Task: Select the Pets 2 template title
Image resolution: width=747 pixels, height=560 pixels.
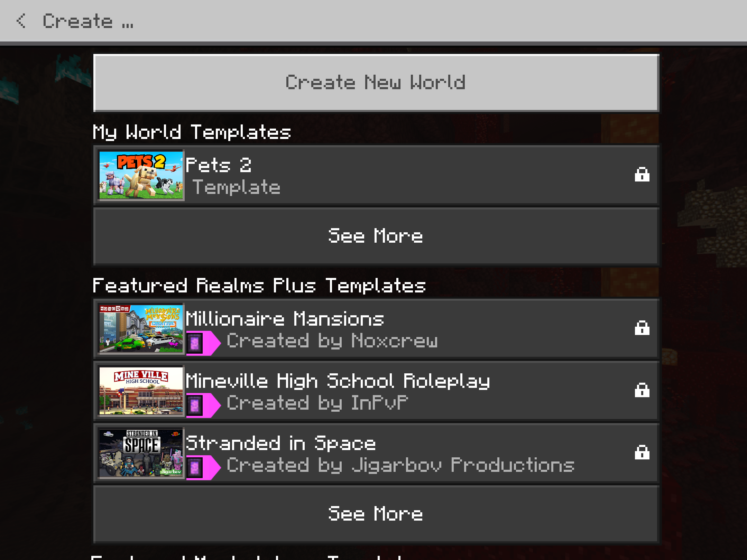Action: (219, 165)
